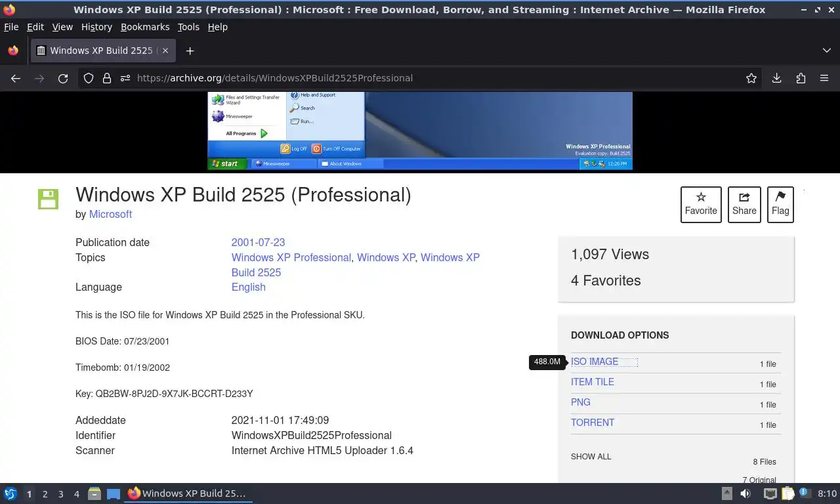Open the English language link
This screenshot has height=504, width=840.
249,287
